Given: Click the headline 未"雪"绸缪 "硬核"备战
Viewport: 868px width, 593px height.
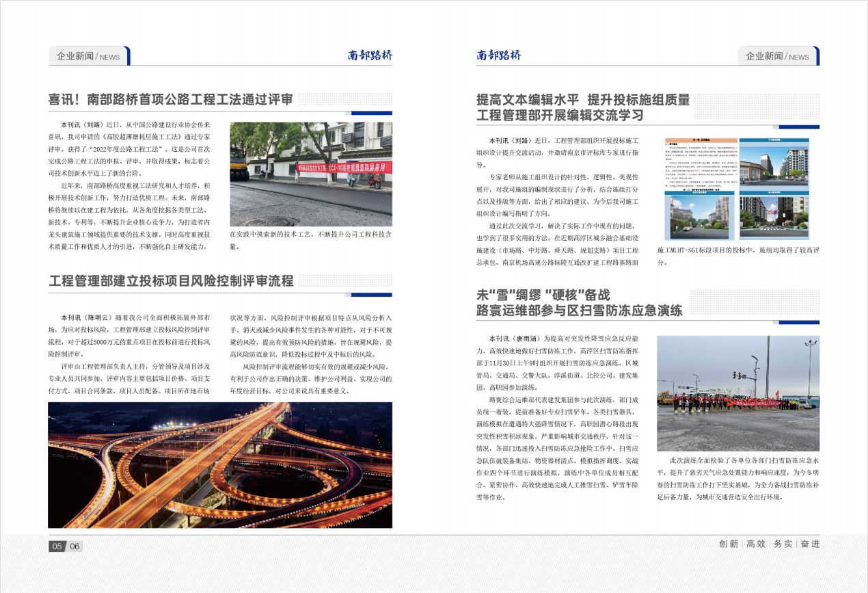Looking at the screenshot, I should [543, 295].
